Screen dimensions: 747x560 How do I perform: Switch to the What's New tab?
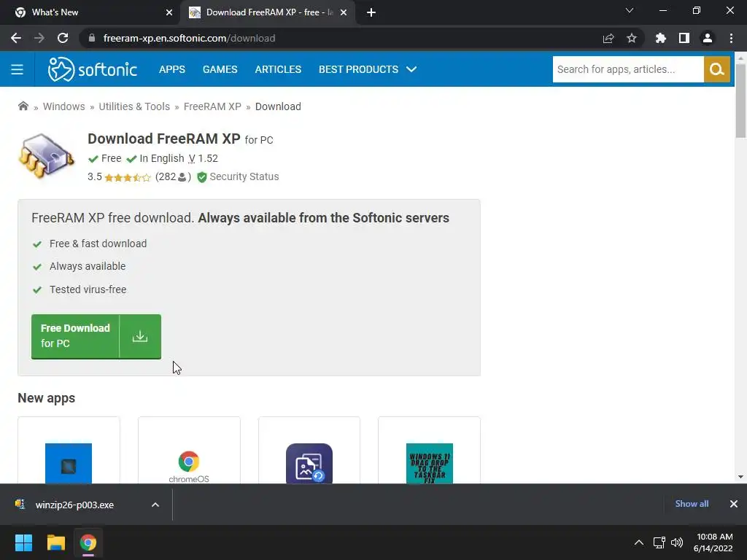pos(90,12)
